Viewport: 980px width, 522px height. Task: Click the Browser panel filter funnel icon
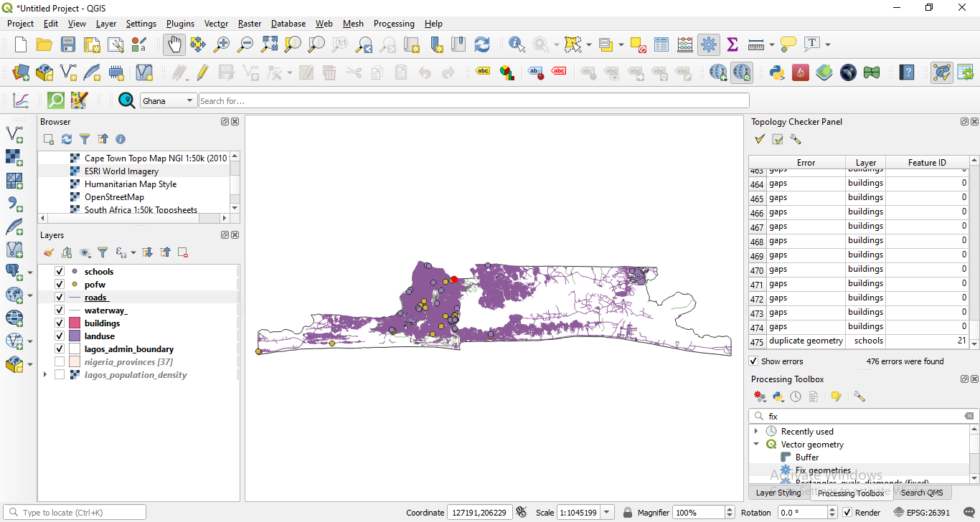tap(85, 139)
